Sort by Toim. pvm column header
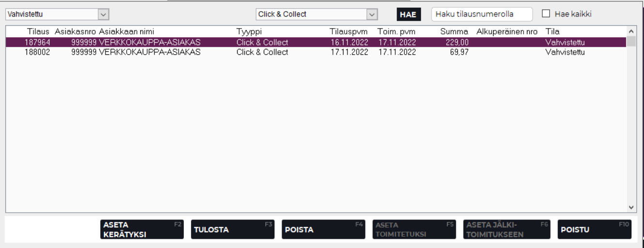644x248 pixels. (x=397, y=31)
